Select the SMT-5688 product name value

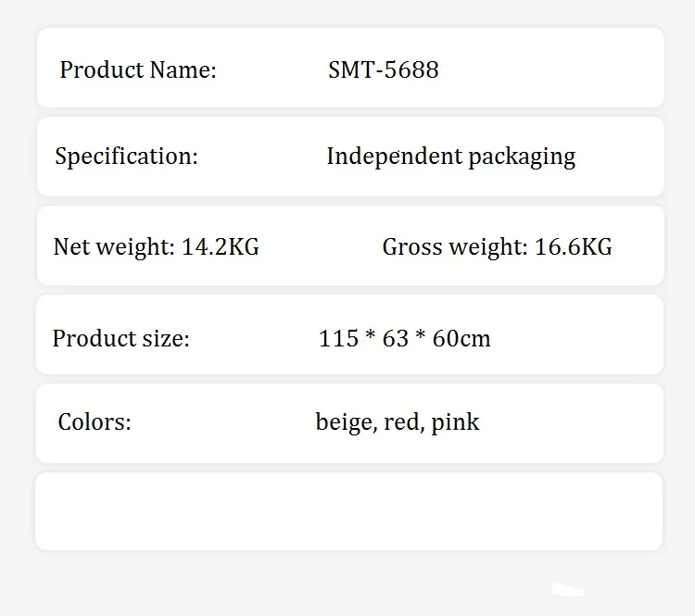tap(384, 69)
